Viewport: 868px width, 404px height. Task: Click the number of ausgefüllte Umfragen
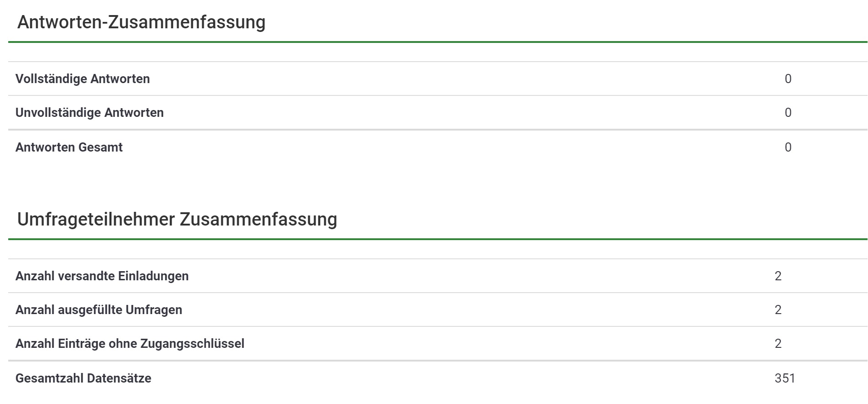(778, 310)
